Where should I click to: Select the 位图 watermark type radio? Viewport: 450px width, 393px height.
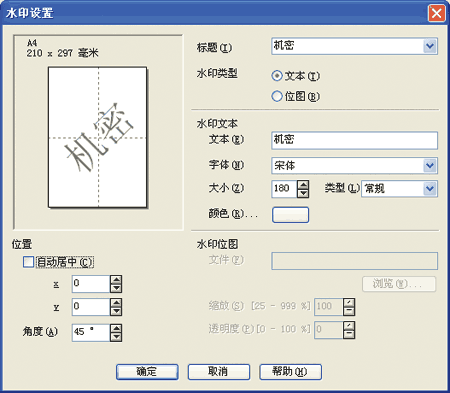point(277,96)
